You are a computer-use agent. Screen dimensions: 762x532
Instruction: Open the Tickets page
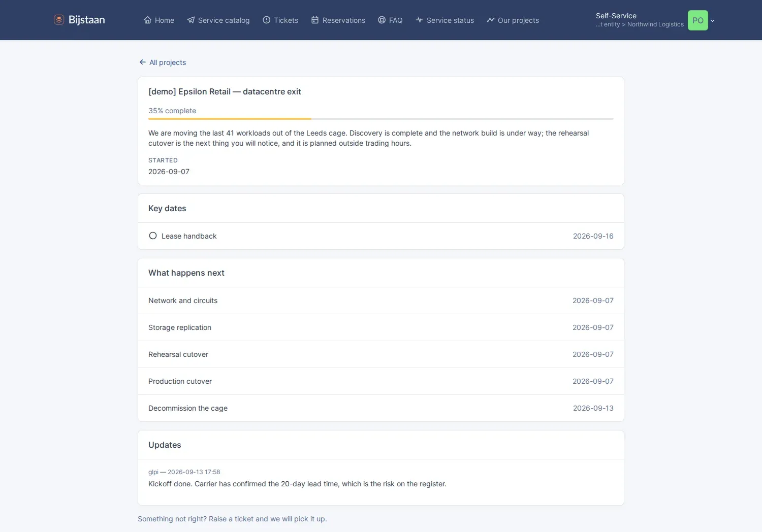[x=280, y=20]
